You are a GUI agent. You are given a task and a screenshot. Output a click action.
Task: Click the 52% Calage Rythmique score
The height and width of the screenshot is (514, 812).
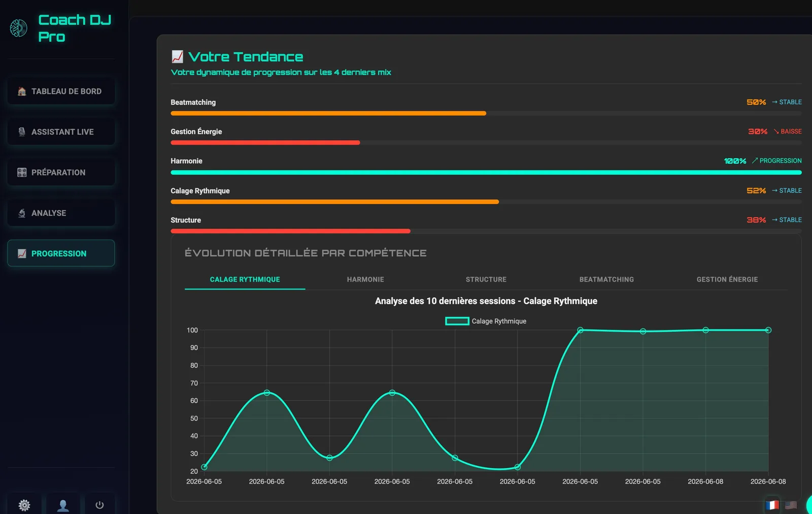coord(756,191)
